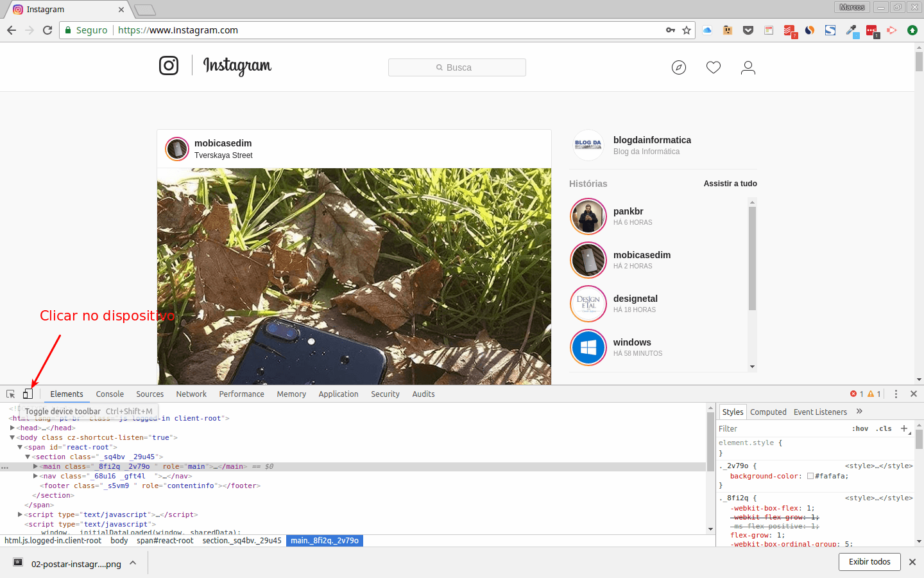
Task: Open the Security tab
Action: [385, 394]
